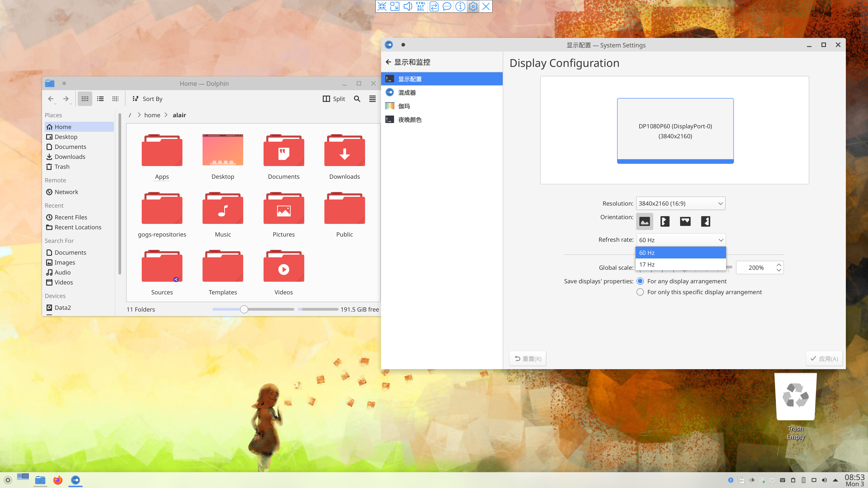The height and width of the screenshot is (488, 868).
Task: Switch Dolphin to details view mode
Action: click(115, 99)
